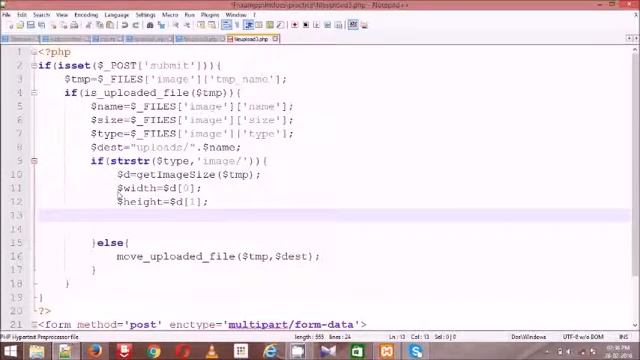Open the Run menu

[x=190, y=15]
